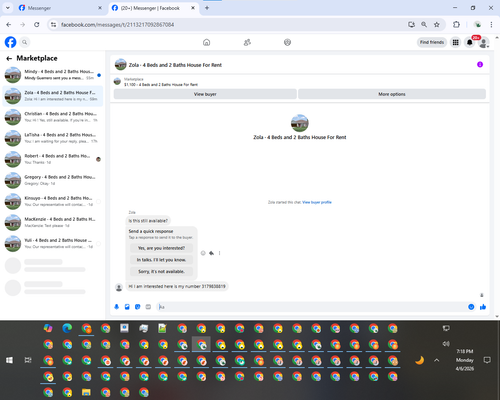Open the Copilot taskbar icon

48,328
